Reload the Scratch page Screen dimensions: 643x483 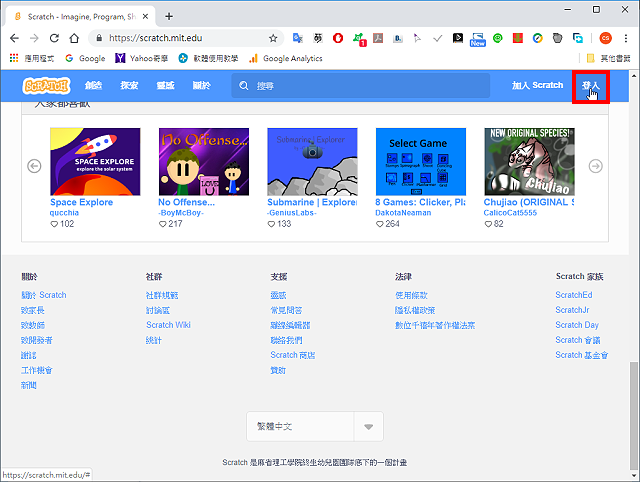[x=54, y=38]
